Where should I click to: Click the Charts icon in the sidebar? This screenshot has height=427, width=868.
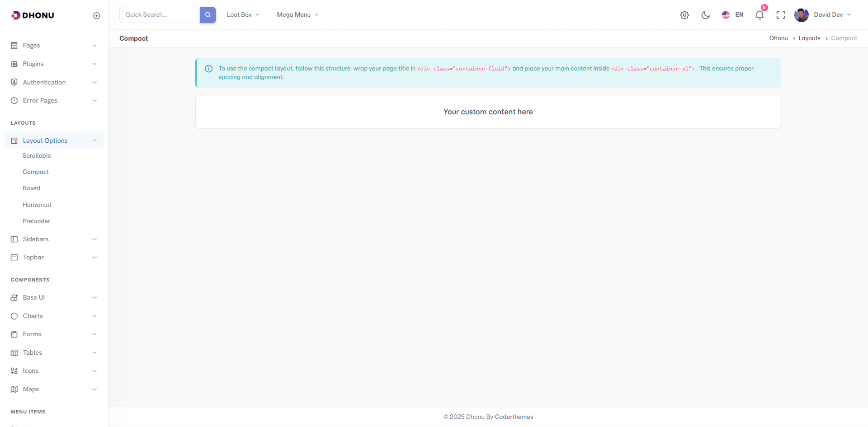pyautogui.click(x=14, y=316)
